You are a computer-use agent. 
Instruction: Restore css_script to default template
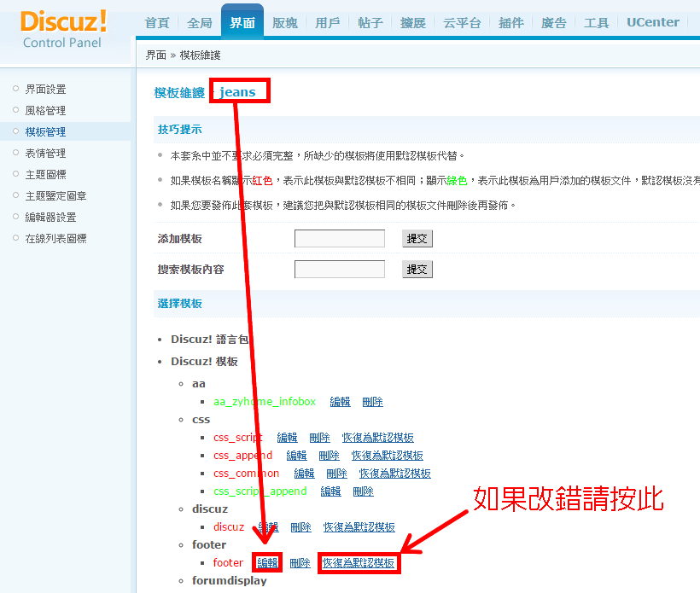pos(377,437)
